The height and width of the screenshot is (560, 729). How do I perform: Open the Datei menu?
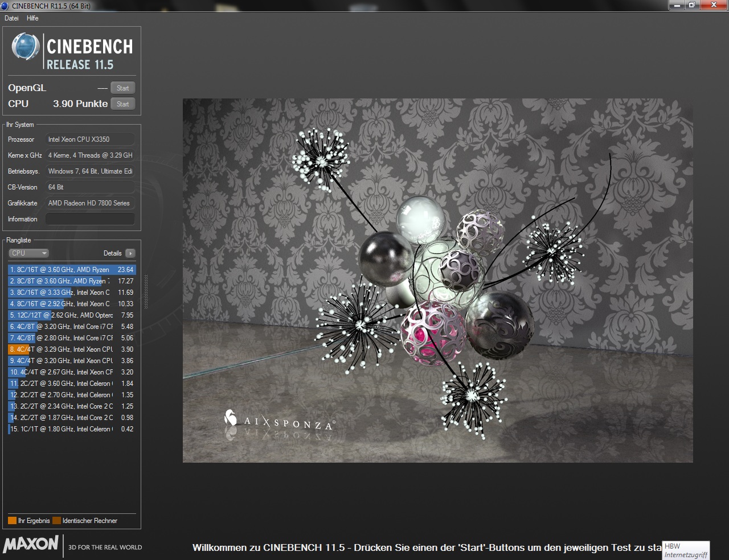point(11,18)
